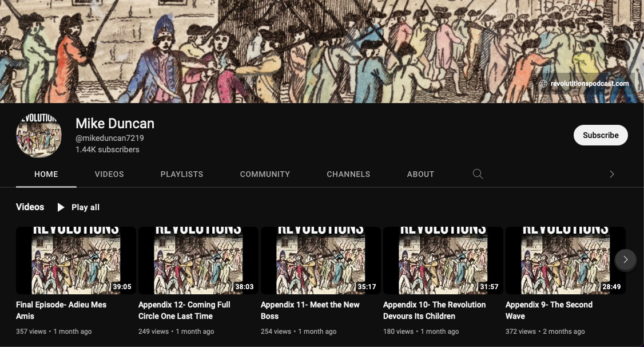This screenshot has width=644, height=347.
Task: Click the handle @mikeduncan7219
Action: pos(110,138)
